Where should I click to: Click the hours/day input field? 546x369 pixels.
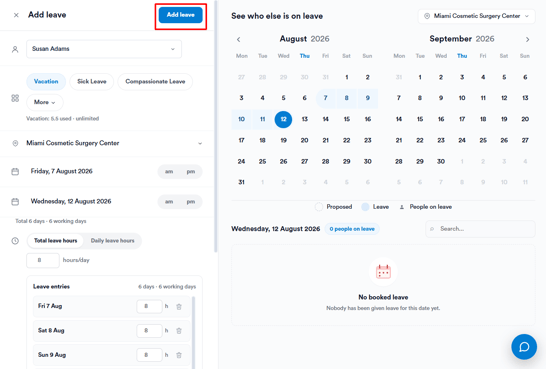pyautogui.click(x=43, y=260)
